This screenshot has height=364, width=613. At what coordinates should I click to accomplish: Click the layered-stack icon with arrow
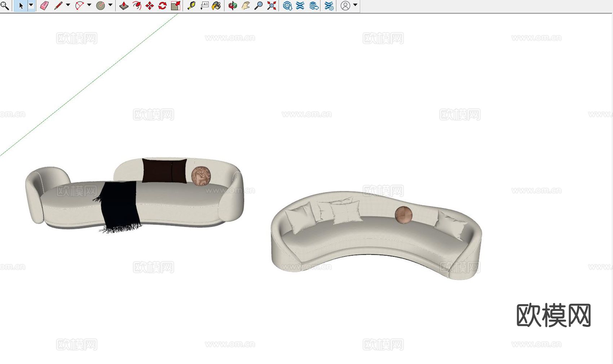(314, 5)
